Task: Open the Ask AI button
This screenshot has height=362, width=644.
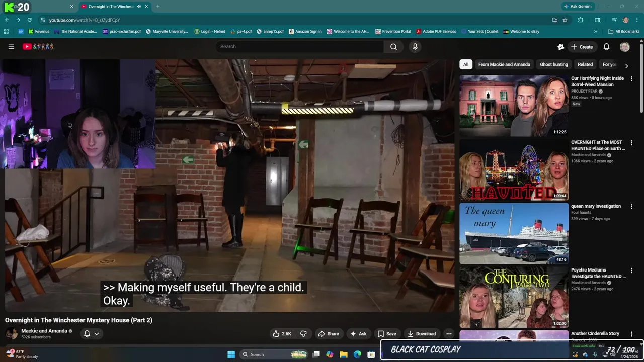Action: coord(358,334)
